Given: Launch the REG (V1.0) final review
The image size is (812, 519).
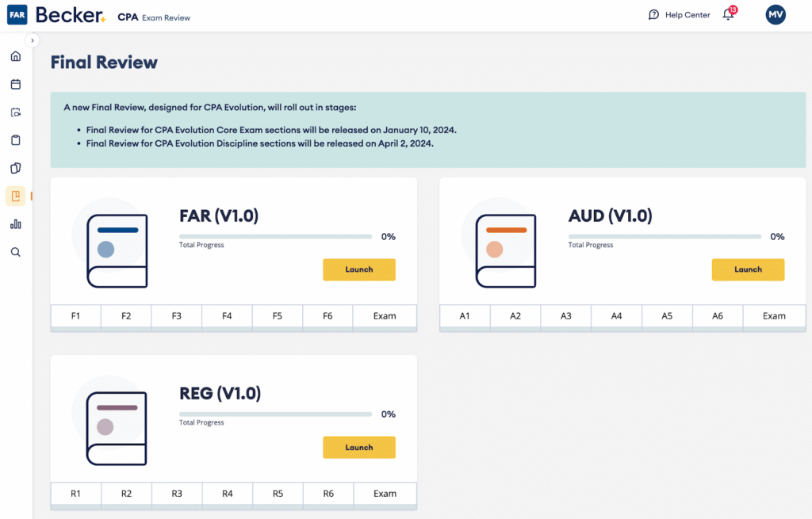Looking at the screenshot, I should 358,447.
